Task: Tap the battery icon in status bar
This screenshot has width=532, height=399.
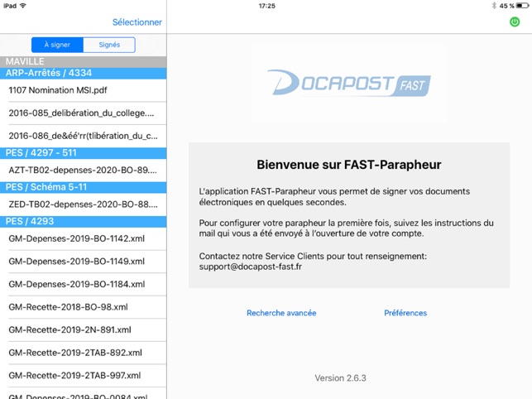Action: (521, 6)
